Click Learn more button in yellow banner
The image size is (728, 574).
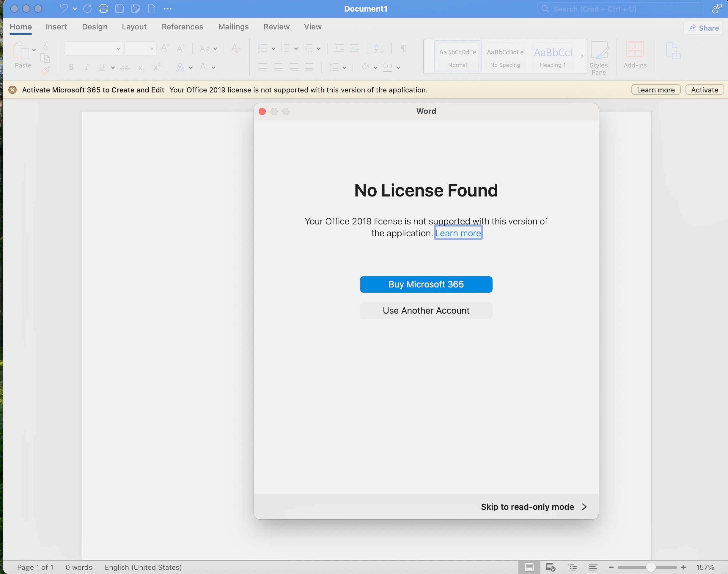[656, 90]
